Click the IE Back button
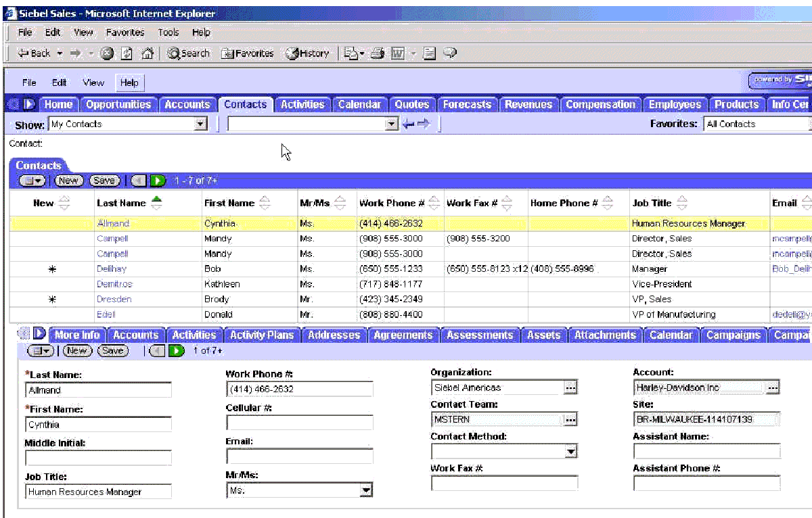 click(x=34, y=53)
